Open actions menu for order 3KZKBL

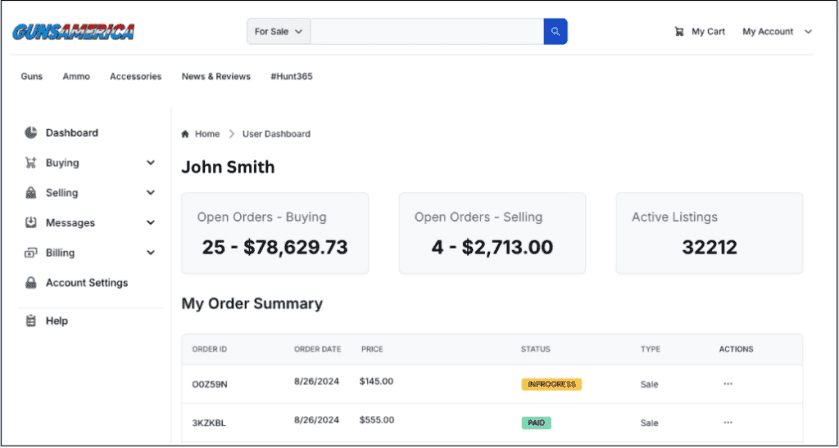[727, 423]
